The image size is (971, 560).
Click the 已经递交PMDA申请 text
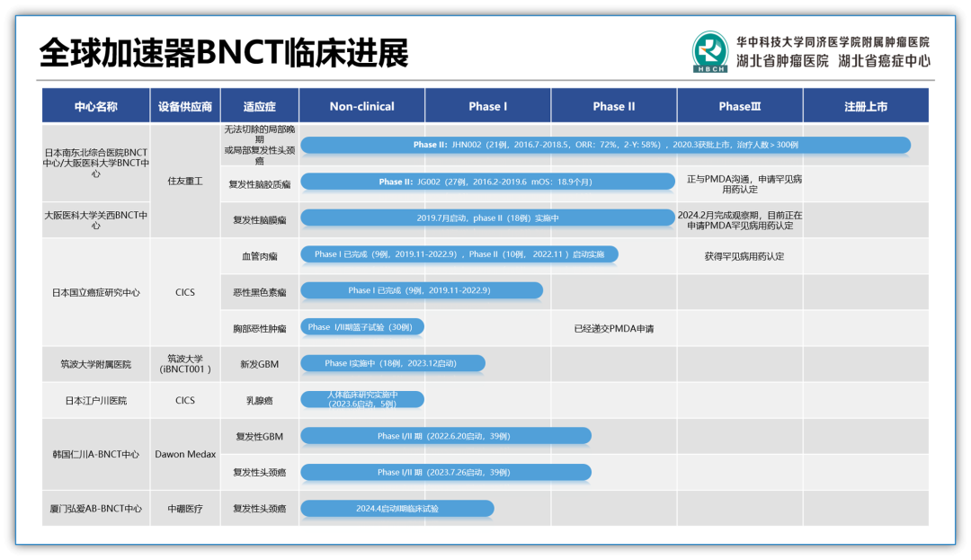613,328
